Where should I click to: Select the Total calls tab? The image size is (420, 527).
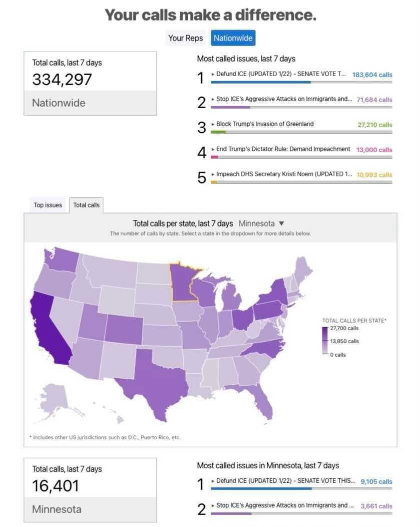tap(87, 205)
